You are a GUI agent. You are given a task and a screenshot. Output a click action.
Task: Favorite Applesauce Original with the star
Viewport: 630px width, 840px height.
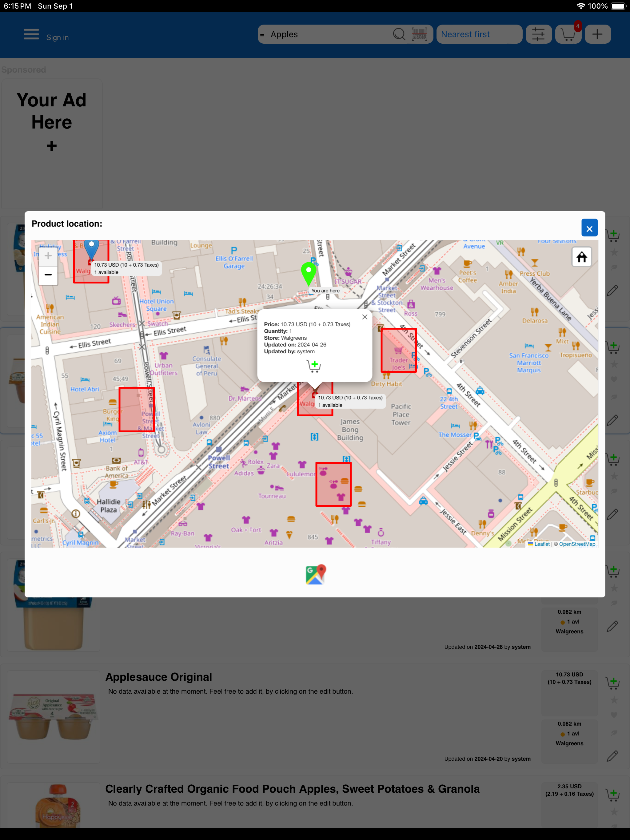click(614, 700)
